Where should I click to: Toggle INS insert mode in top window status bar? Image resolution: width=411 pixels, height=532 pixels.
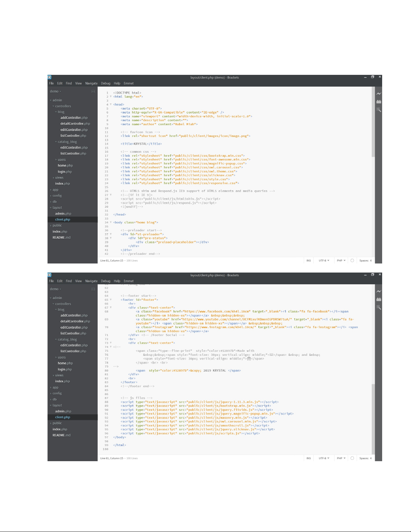(308, 260)
